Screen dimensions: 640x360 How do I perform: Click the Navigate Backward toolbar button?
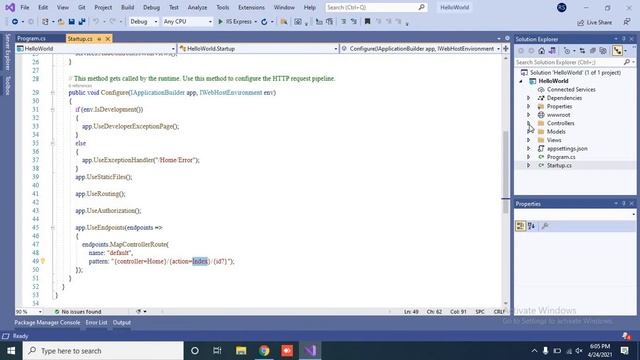click(15, 22)
